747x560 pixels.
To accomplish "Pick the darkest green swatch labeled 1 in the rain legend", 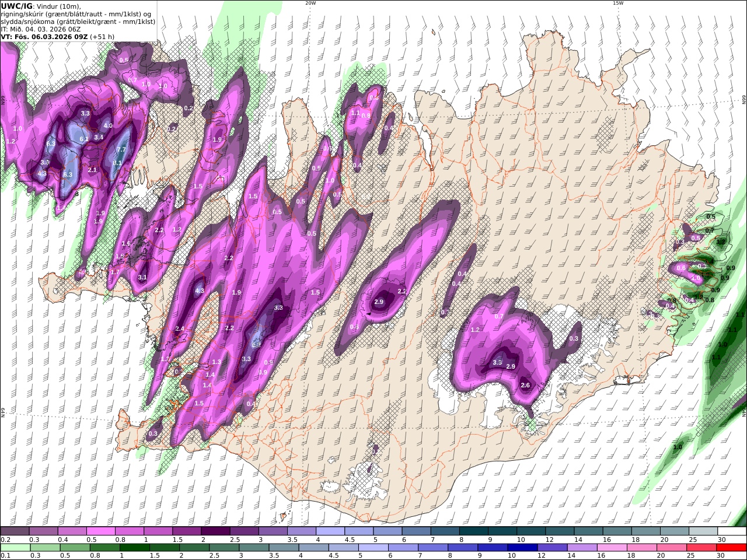I will click(134, 548).
